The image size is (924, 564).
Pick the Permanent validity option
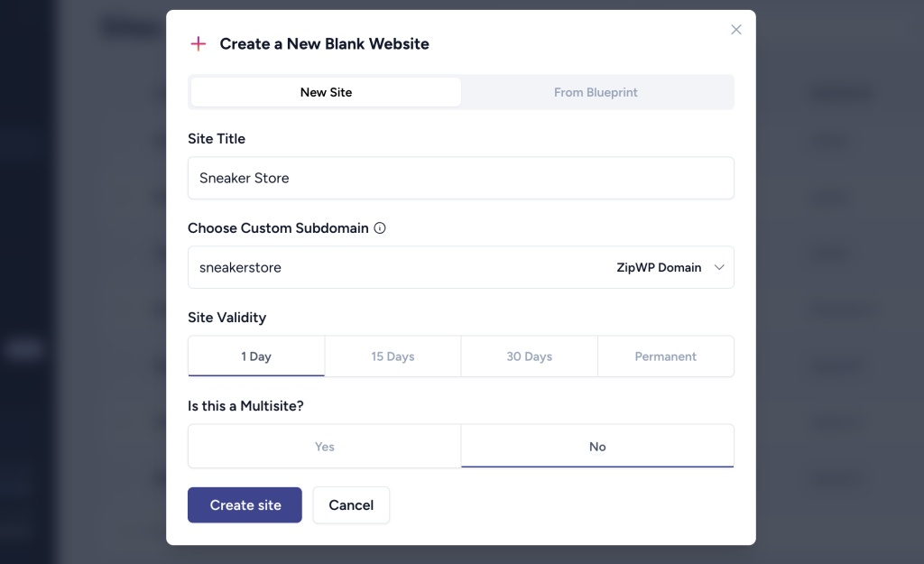point(665,356)
